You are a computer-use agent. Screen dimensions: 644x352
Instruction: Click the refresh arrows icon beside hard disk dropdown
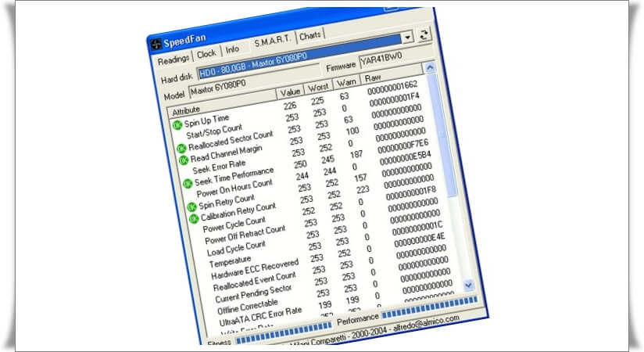pos(424,34)
